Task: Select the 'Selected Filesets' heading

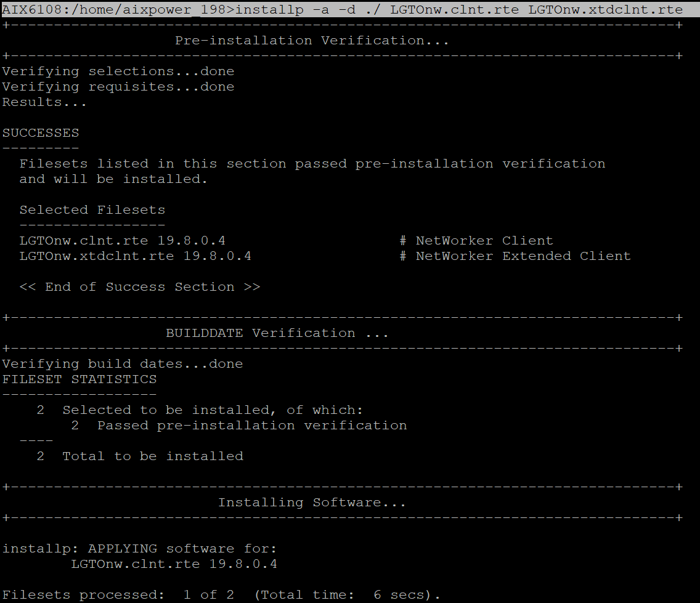Action: pos(92,210)
